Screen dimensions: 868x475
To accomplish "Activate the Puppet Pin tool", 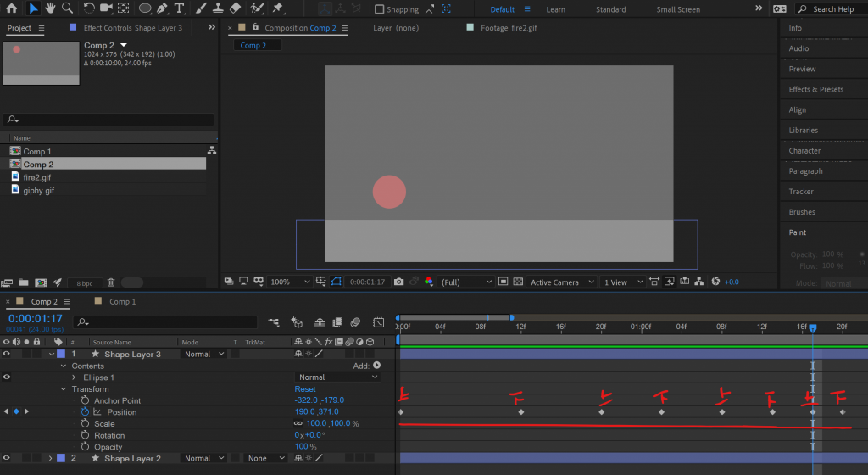I will [278, 8].
